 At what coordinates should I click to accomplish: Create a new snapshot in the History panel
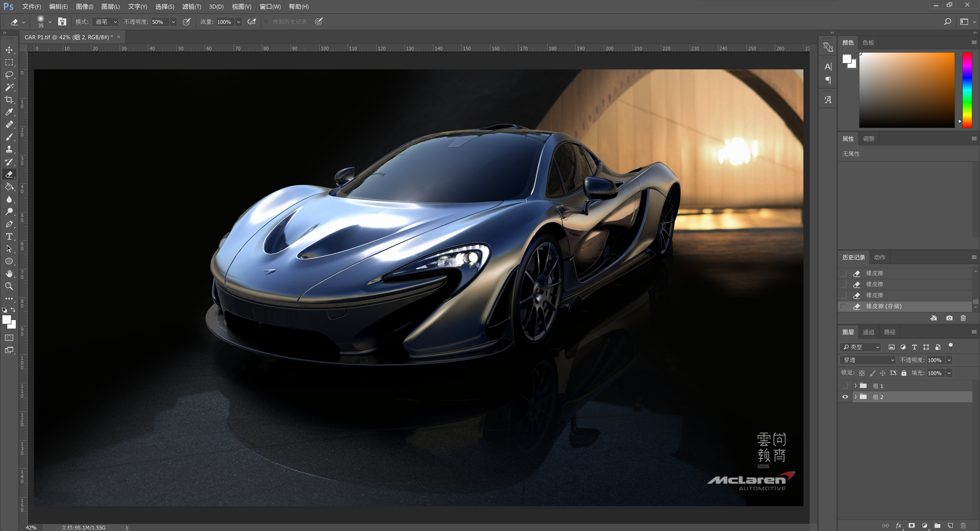(x=949, y=318)
